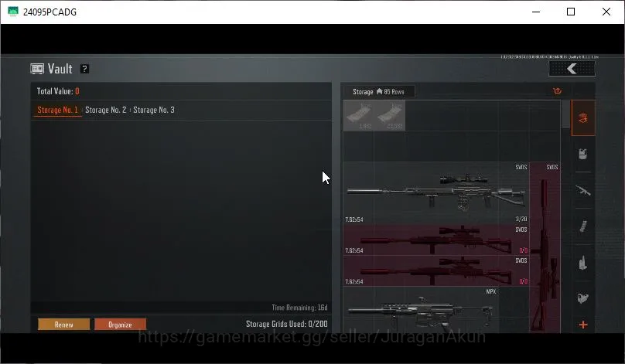Viewport: 625px width, 364px height.
Task: Select the armor vest category icon
Action: pos(583,154)
